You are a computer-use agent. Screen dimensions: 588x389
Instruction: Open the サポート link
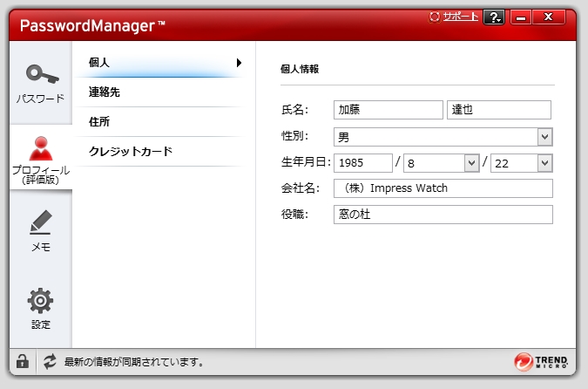[x=460, y=17]
